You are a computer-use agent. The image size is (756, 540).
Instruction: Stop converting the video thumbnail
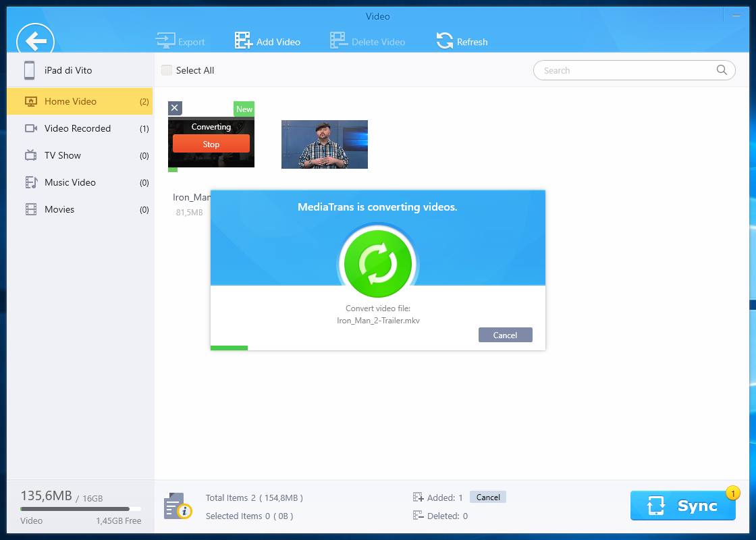click(211, 144)
